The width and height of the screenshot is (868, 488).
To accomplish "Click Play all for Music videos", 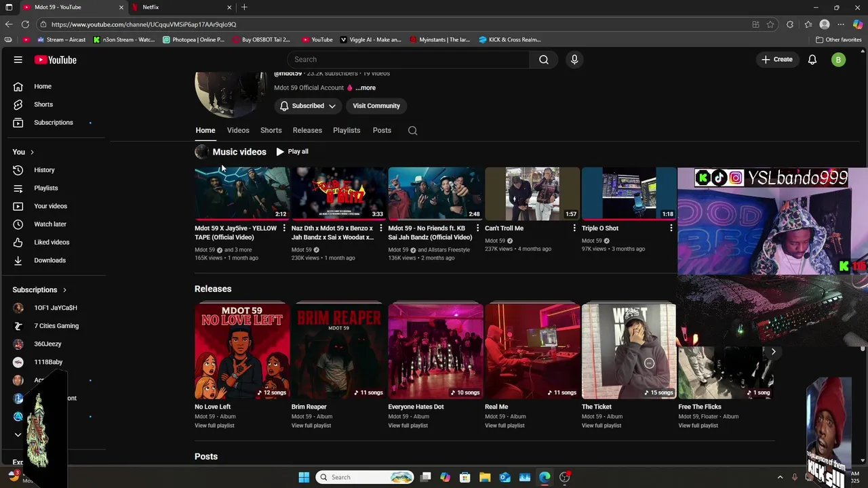I will click(292, 152).
